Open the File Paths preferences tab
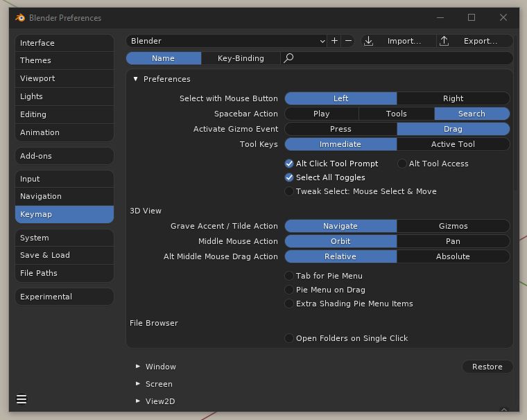Viewport: 527px width, 420px height. tap(64, 273)
